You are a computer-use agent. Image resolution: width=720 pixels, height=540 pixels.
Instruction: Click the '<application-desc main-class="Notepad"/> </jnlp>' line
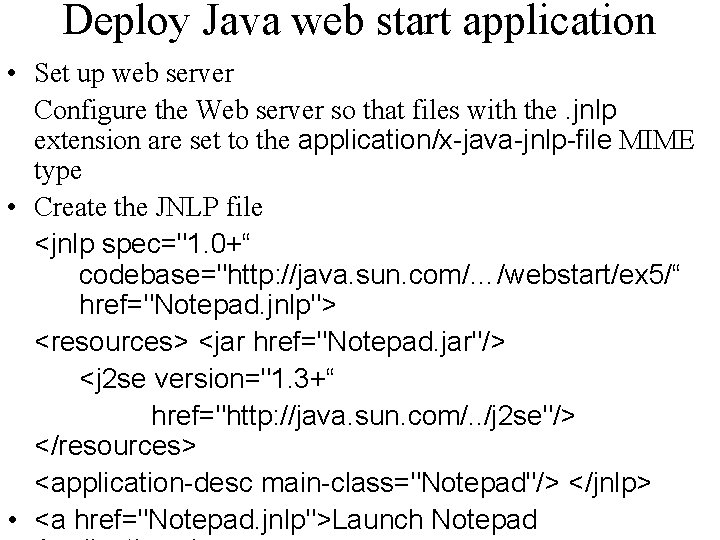tap(343, 484)
